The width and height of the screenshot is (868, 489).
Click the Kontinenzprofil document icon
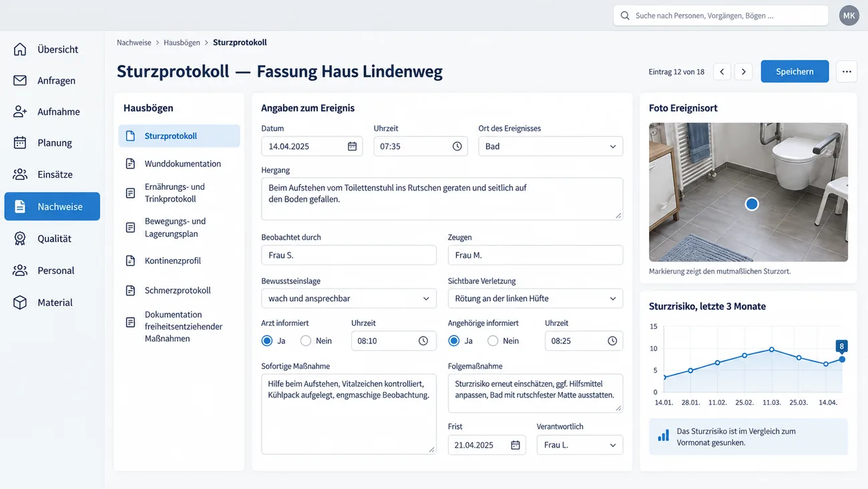click(x=130, y=261)
